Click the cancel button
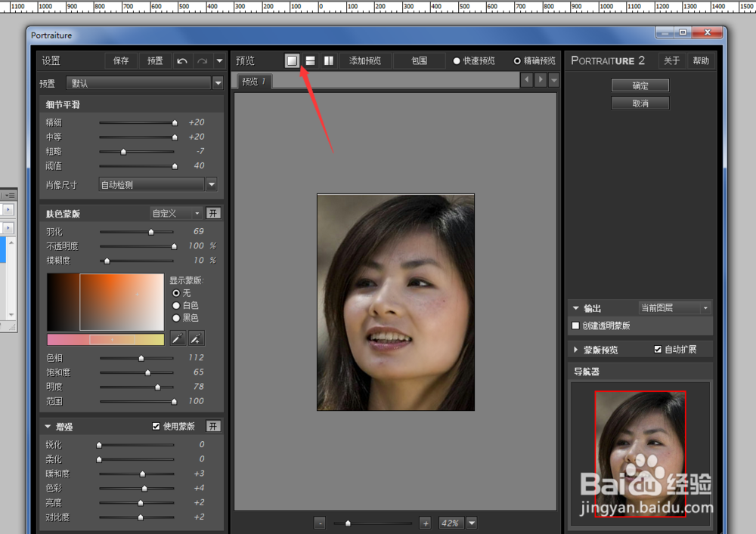756x534 pixels. click(x=640, y=103)
